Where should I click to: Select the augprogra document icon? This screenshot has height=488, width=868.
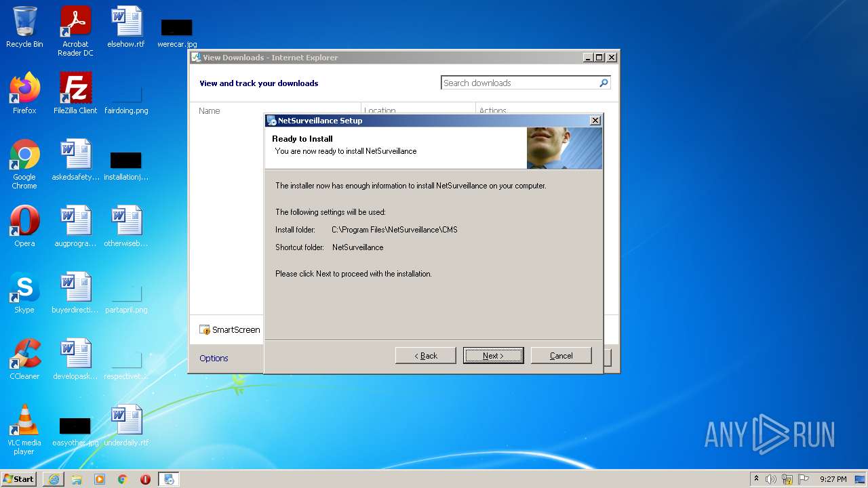75,226
